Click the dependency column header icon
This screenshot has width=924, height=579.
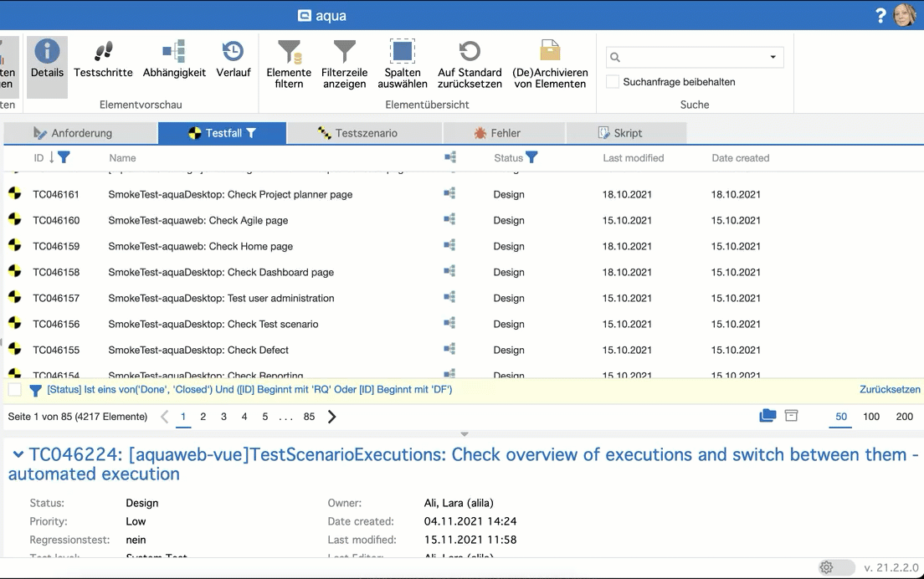(450, 157)
